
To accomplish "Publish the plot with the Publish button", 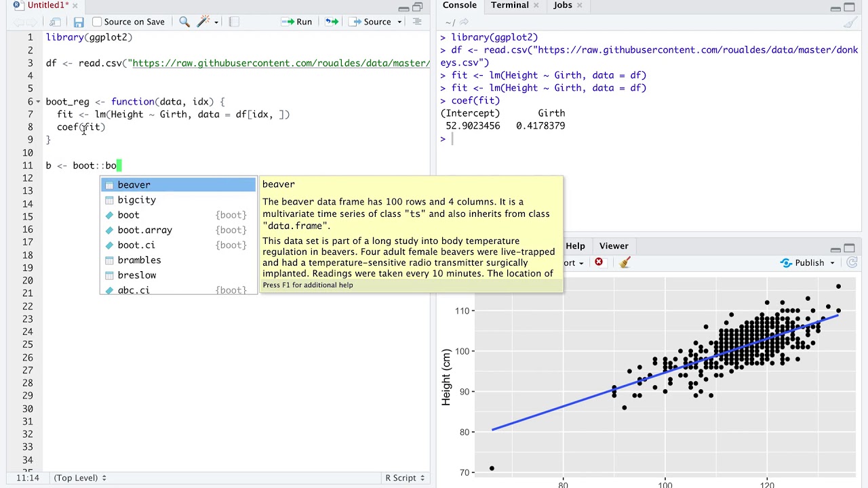I will click(803, 263).
